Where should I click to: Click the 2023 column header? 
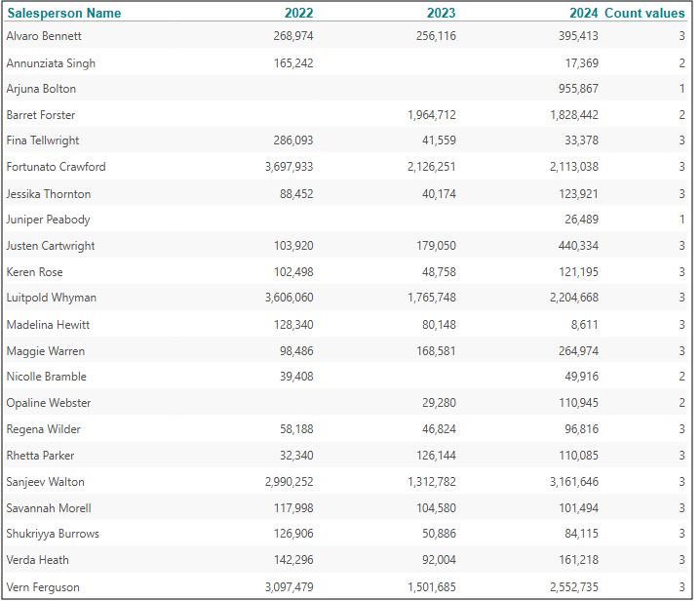click(x=441, y=13)
